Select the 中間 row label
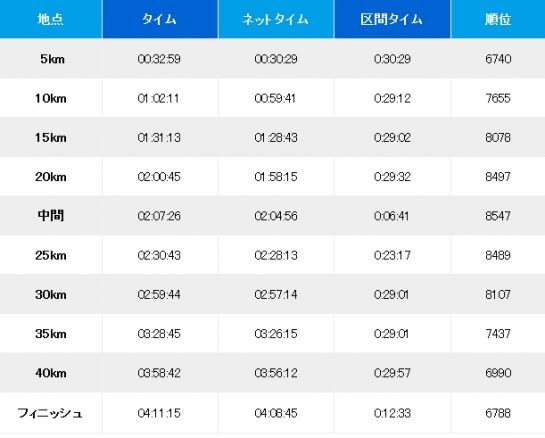 pos(51,216)
